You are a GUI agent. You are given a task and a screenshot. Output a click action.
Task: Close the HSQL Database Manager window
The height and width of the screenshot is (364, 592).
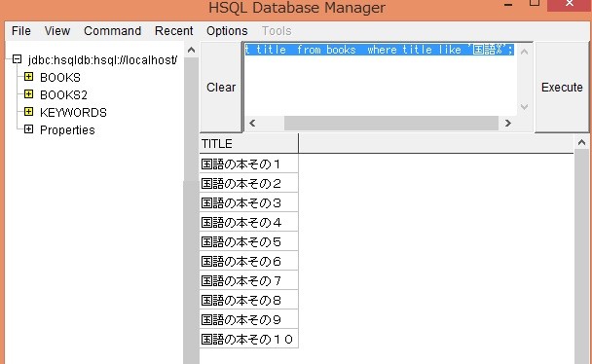coord(570,4)
